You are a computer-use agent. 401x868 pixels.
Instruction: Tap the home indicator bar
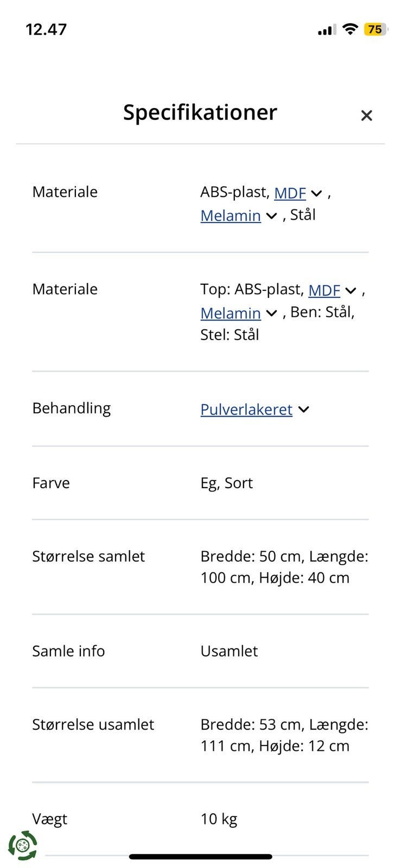pyautogui.click(x=200, y=857)
